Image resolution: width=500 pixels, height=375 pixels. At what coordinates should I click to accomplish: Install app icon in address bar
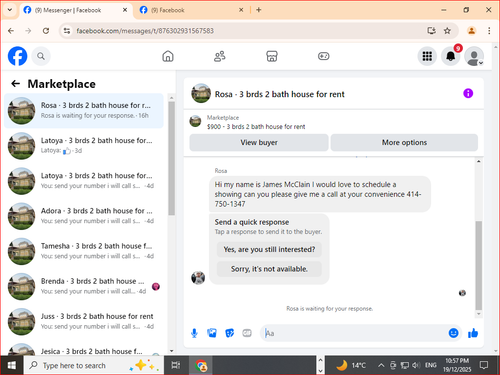pos(431,31)
